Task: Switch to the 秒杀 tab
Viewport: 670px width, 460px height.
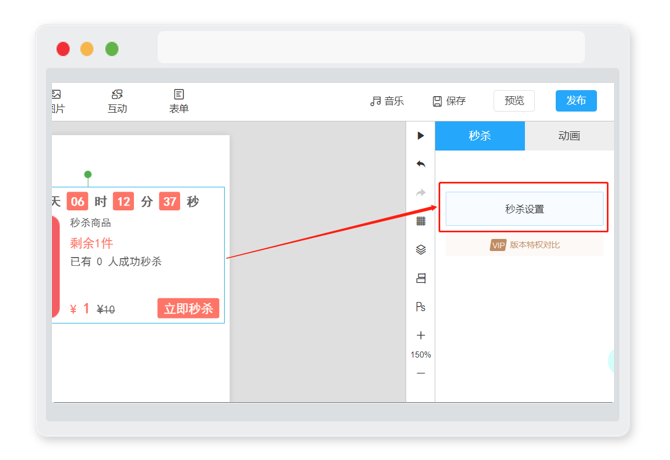Action: coord(480,136)
